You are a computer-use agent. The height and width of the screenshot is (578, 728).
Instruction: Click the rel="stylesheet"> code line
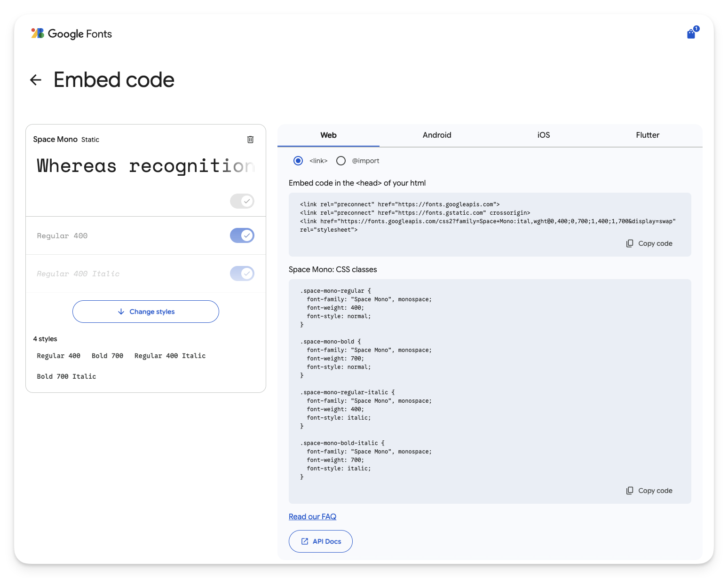click(329, 230)
